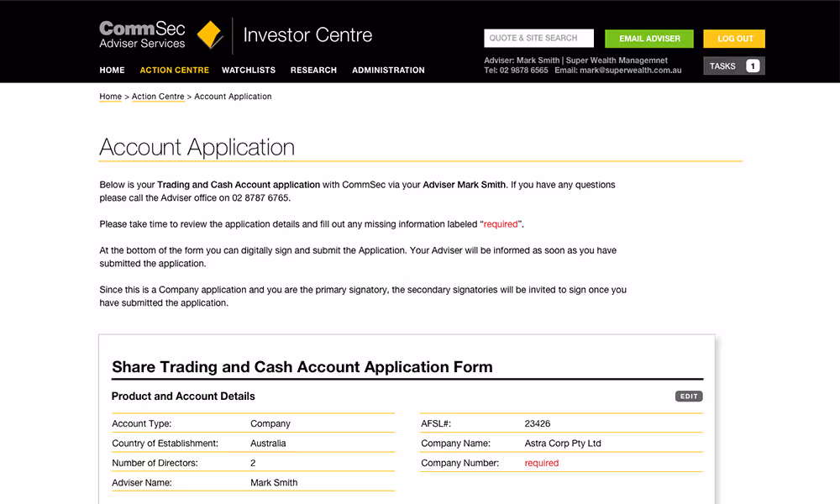
Task: Open the WATCHLISTS menu
Action: click(x=249, y=71)
